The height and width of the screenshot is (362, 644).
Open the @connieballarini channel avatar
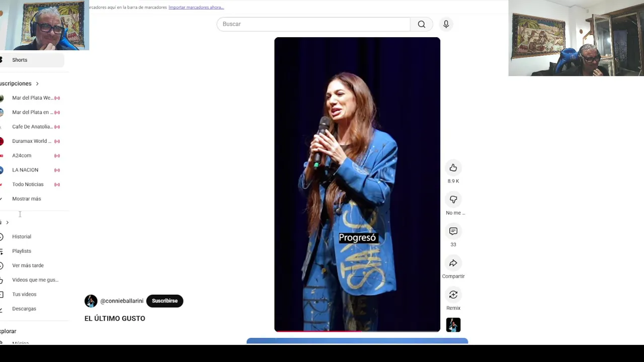pyautogui.click(x=91, y=301)
